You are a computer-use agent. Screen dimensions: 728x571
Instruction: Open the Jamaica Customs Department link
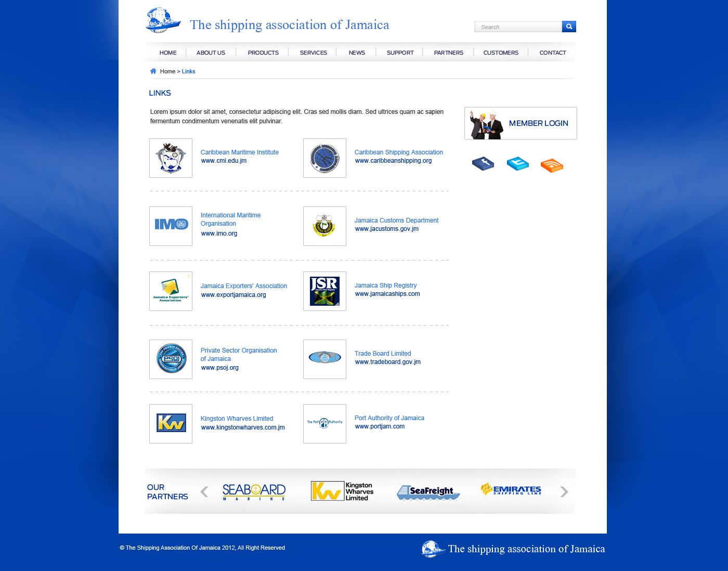397,220
